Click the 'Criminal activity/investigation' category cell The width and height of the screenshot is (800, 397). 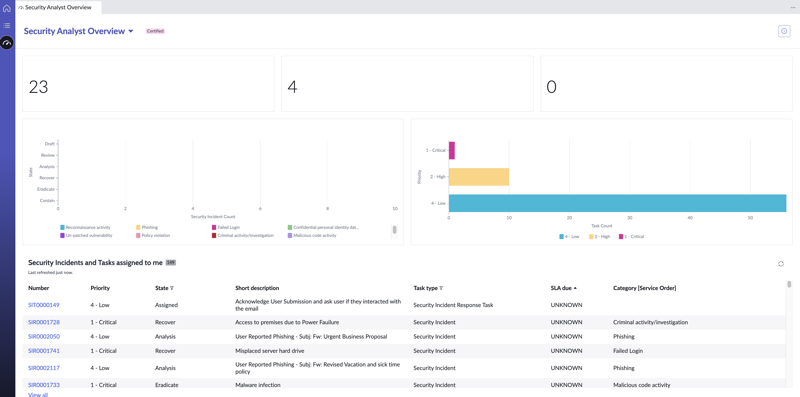coord(650,322)
